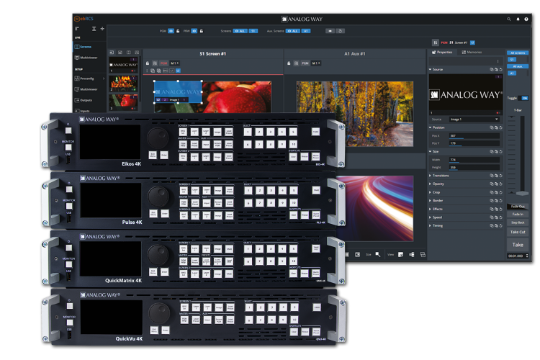Click the blue All aux button in the right column

(518, 66)
